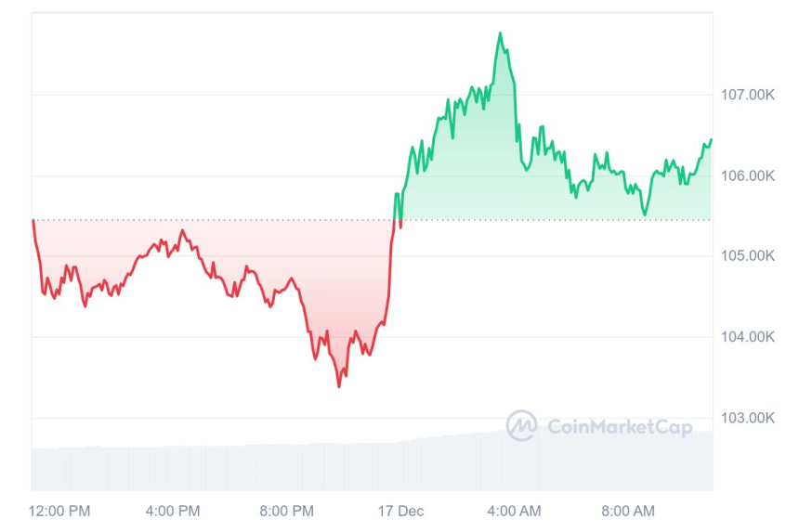
Task: Select the 8:00 AM time label
Action: point(627,511)
